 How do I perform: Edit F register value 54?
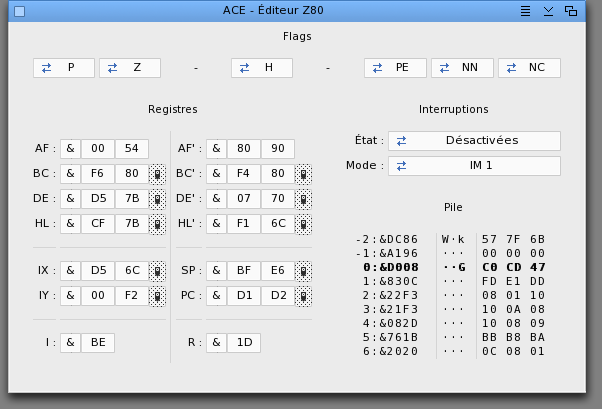pyautogui.click(x=132, y=149)
